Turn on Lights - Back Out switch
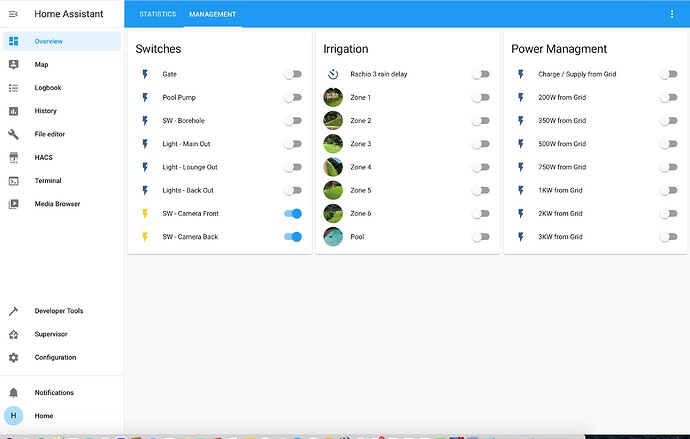 coord(293,190)
